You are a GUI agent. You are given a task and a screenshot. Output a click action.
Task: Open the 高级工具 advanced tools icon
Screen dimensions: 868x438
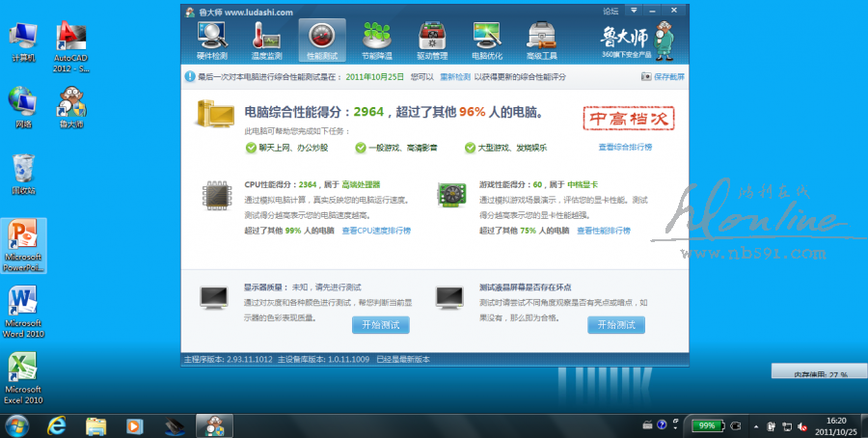click(542, 40)
